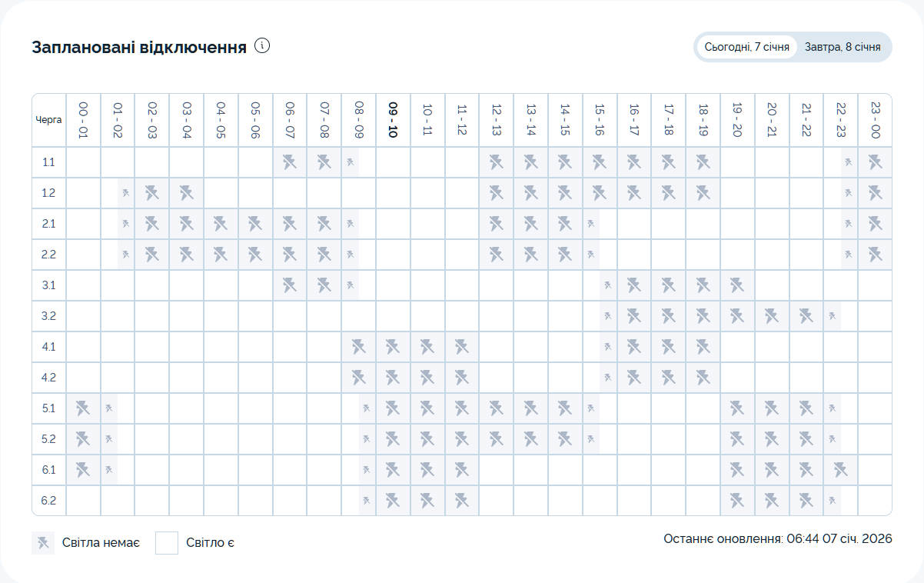Click outage icon for queue 1.1 at 06-07

[x=290, y=162]
